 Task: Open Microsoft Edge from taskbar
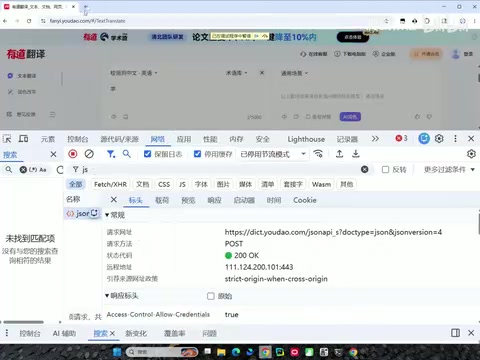tap(236, 352)
